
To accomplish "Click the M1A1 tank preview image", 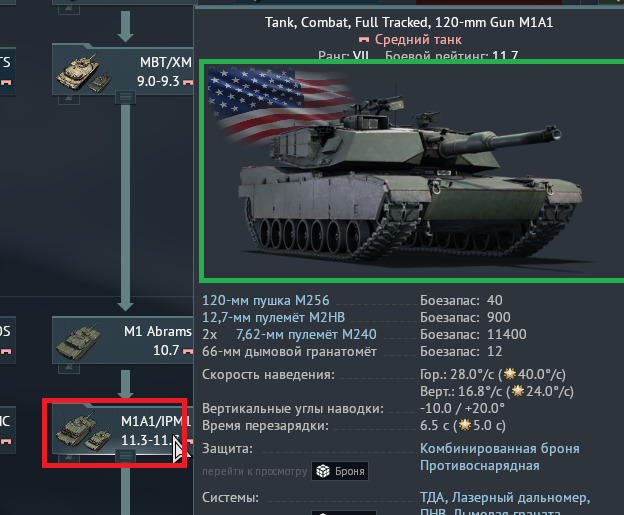I will [412, 171].
